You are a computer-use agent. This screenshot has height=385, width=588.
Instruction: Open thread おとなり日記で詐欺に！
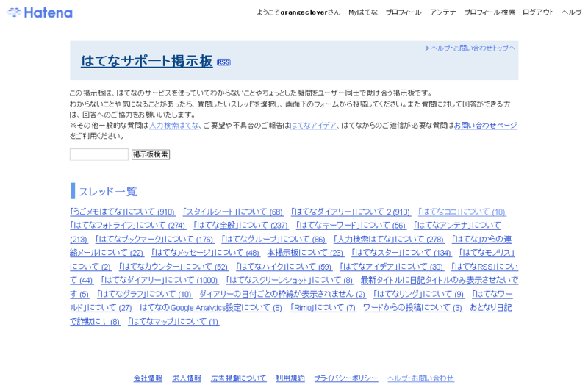(x=491, y=308)
